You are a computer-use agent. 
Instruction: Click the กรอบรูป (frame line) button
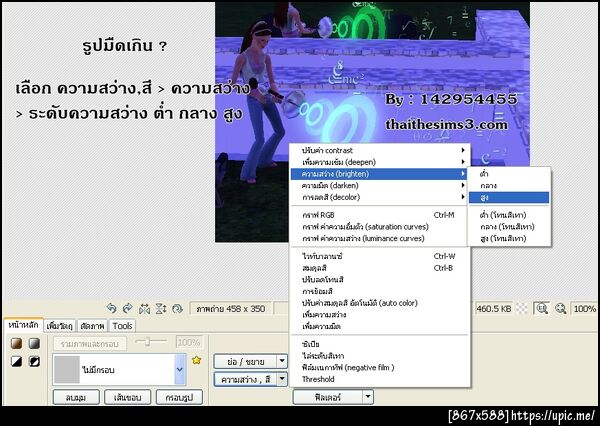coord(179,397)
